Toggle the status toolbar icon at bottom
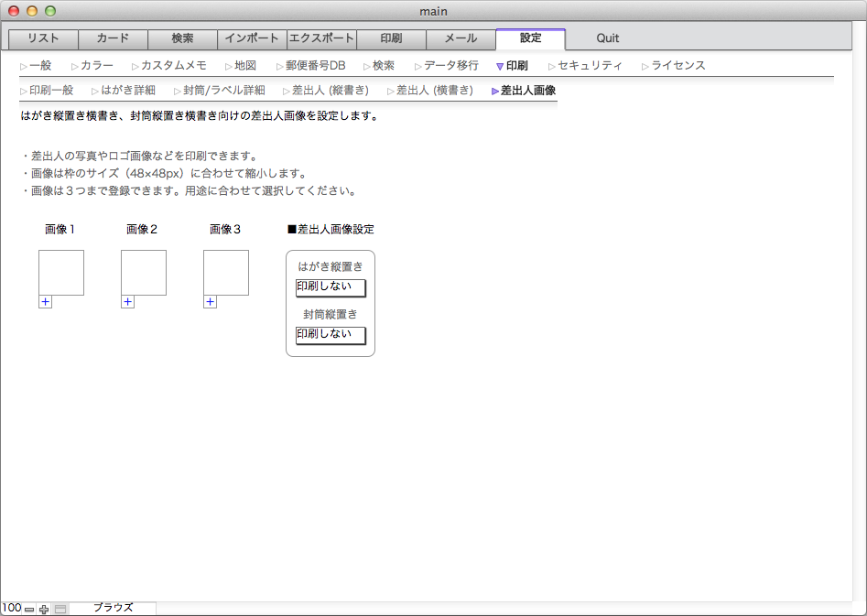Viewport: 867px width, 616px height. (x=60, y=609)
